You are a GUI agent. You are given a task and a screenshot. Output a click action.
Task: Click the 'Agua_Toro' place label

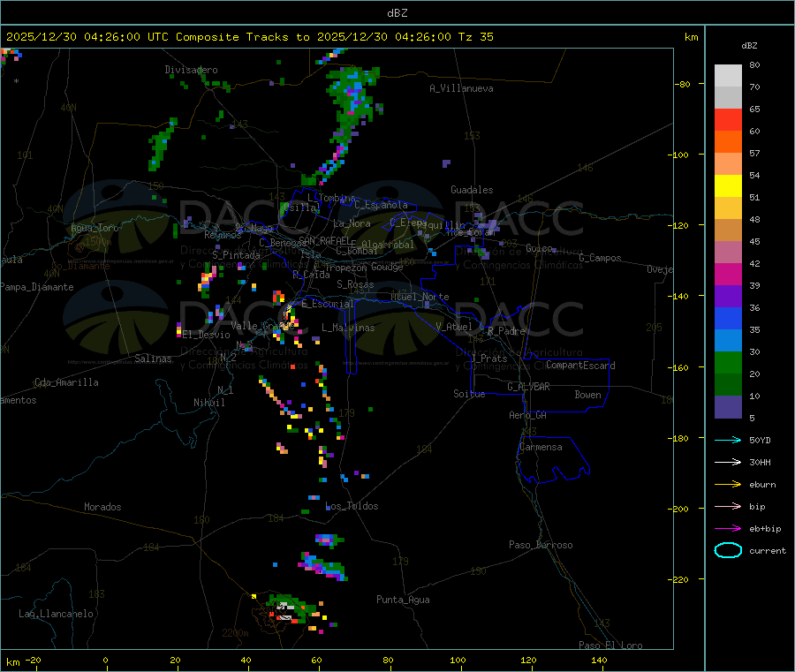tap(95, 228)
